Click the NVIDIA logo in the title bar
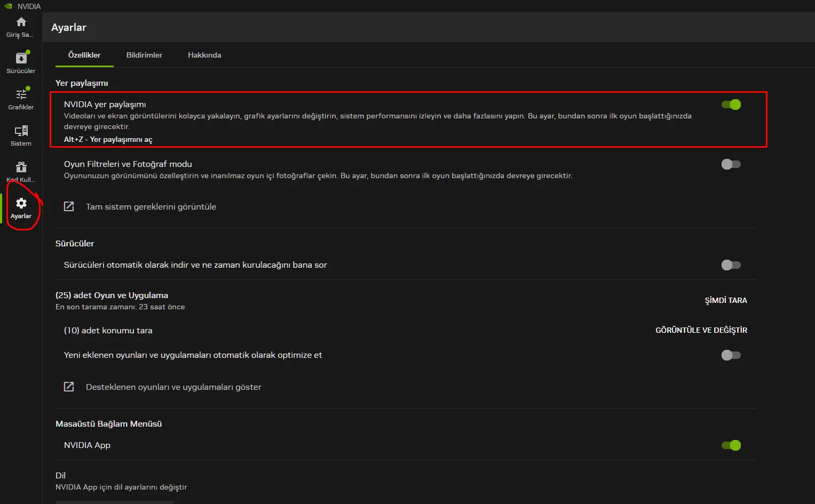Image resolution: width=815 pixels, height=504 pixels. (8, 6)
